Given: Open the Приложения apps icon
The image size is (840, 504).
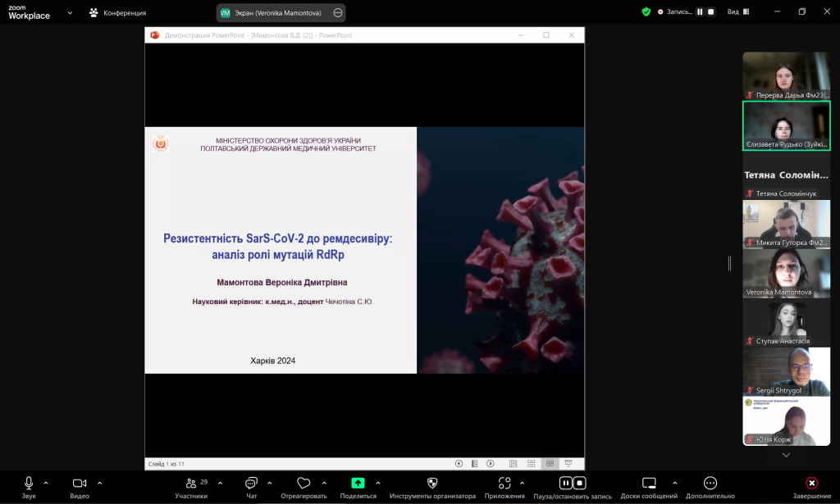Looking at the screenshot, I should point(504,484).
